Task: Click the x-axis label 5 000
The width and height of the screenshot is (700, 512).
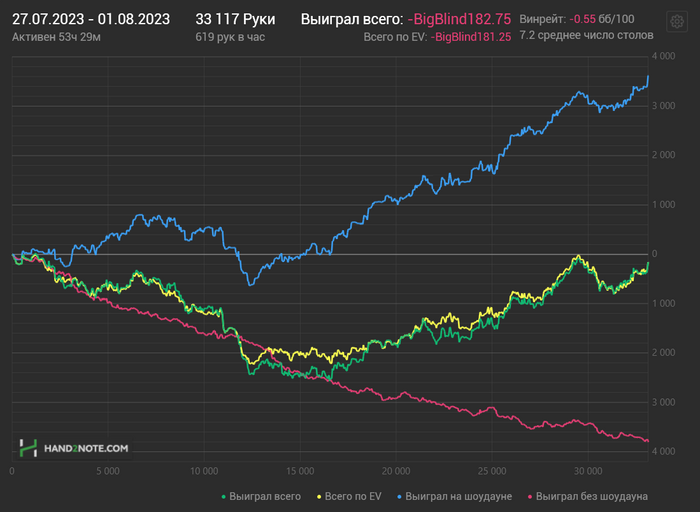Action: point(108,471)
